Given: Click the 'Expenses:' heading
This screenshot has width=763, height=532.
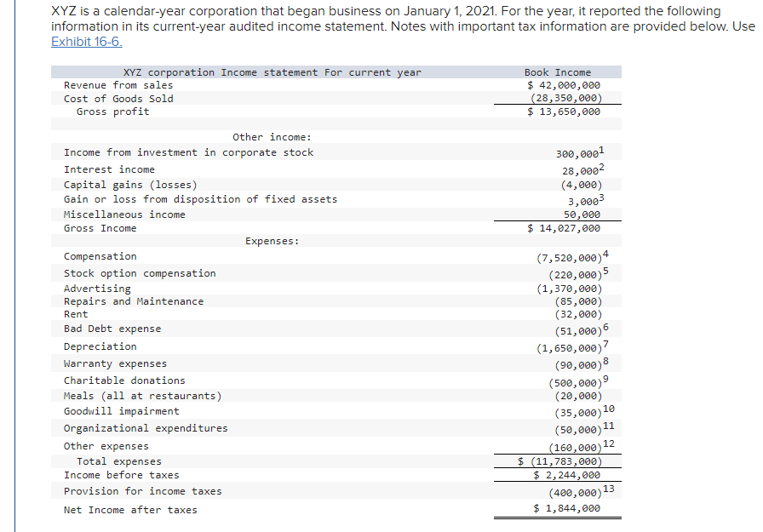Looking at the screenshot, I should tap(272, 241).
